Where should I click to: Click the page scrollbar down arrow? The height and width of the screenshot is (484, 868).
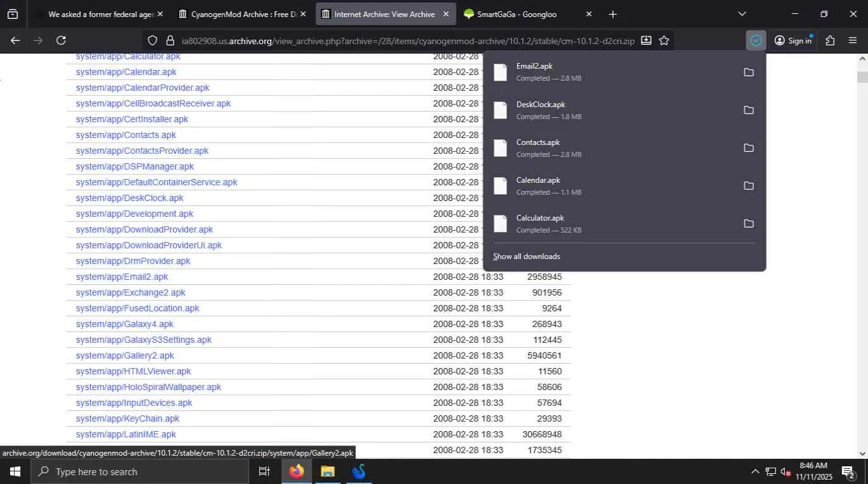[x=862, y=453]
